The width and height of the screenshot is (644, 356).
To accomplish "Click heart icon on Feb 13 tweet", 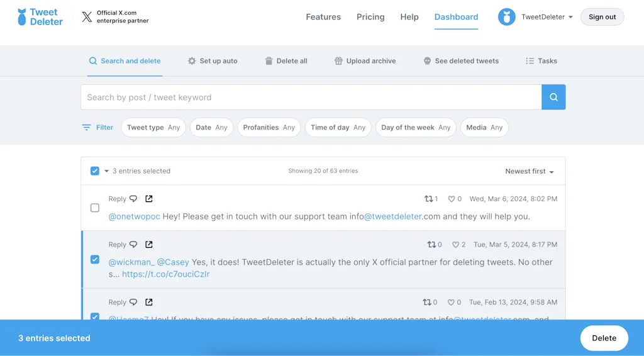I will point(450,302).
